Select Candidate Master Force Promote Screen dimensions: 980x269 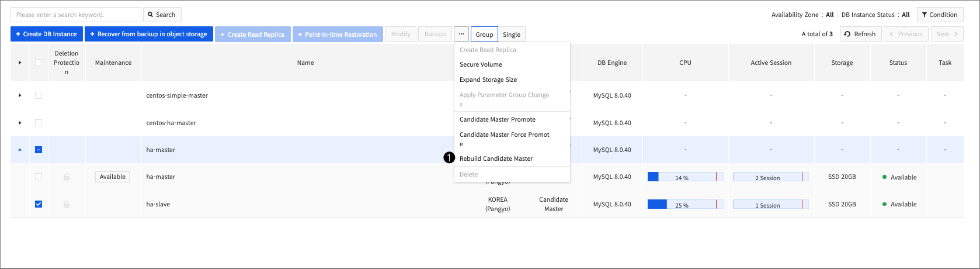pyautogui.click(x=505, y=139)
